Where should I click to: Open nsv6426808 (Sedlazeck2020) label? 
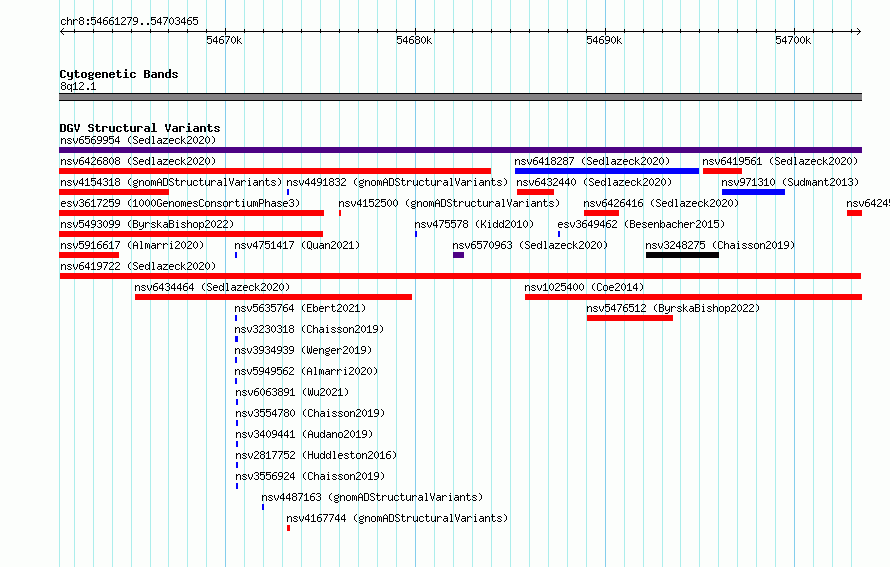(138, 161)
